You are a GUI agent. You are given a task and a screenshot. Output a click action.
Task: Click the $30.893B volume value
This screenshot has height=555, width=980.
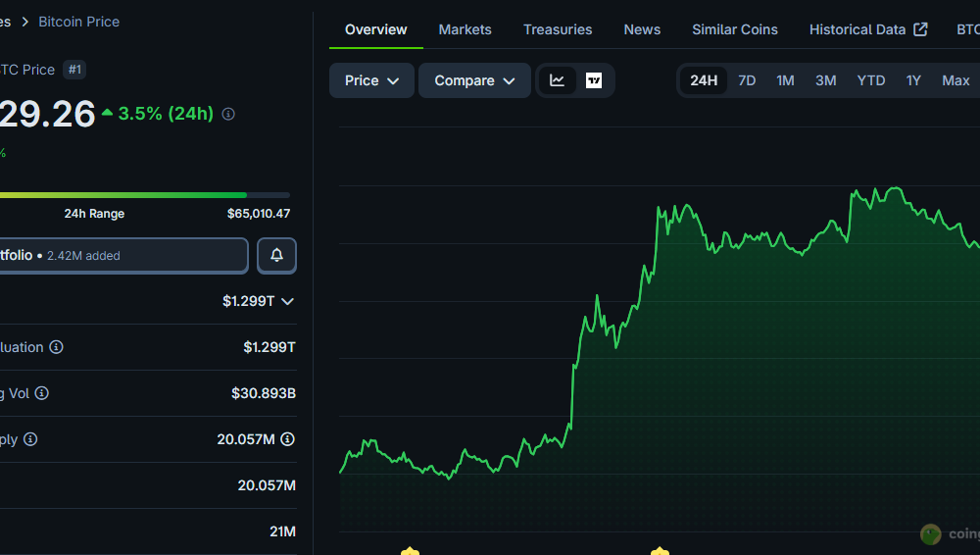(263, 393)
